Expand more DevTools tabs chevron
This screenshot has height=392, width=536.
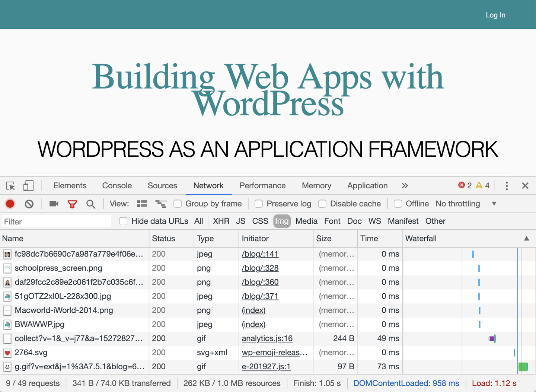pos(405,185)
